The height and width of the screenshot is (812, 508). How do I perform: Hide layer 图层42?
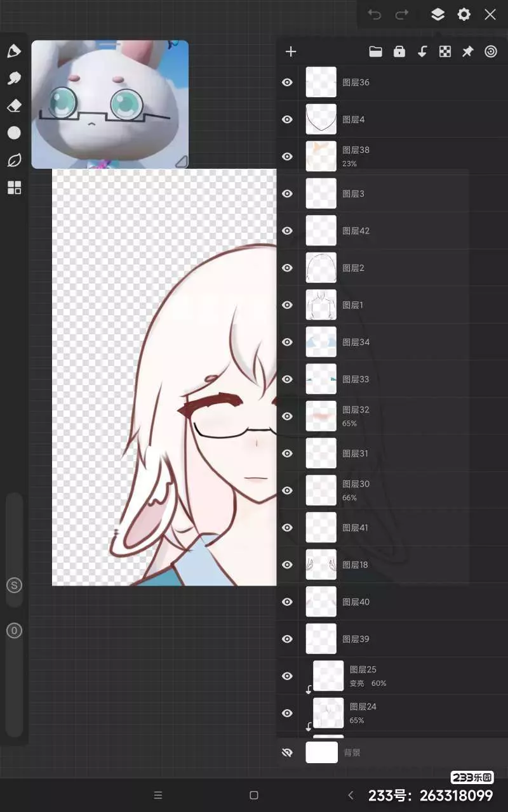288,231
